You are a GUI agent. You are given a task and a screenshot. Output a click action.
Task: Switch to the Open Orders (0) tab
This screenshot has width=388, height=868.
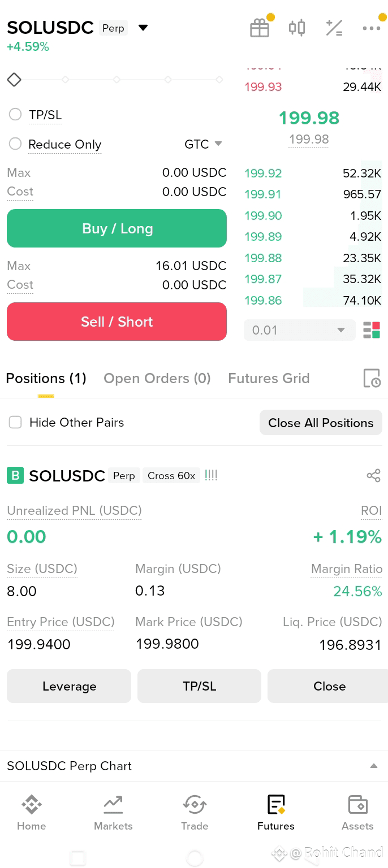click(x=157, y=378)
